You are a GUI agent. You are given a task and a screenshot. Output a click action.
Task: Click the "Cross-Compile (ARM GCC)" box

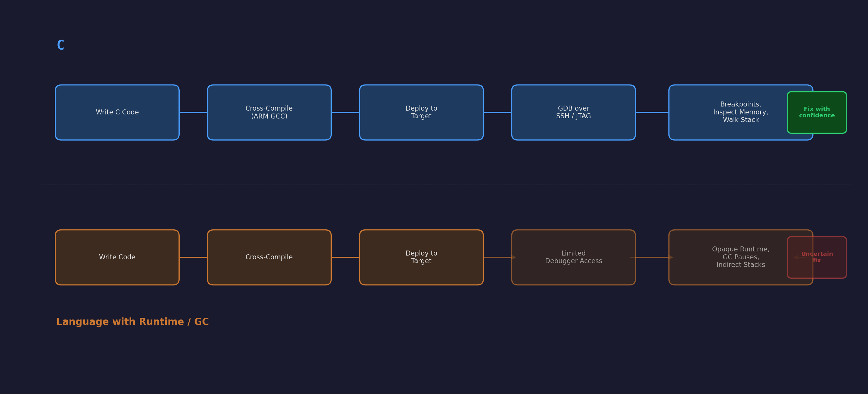269,112
